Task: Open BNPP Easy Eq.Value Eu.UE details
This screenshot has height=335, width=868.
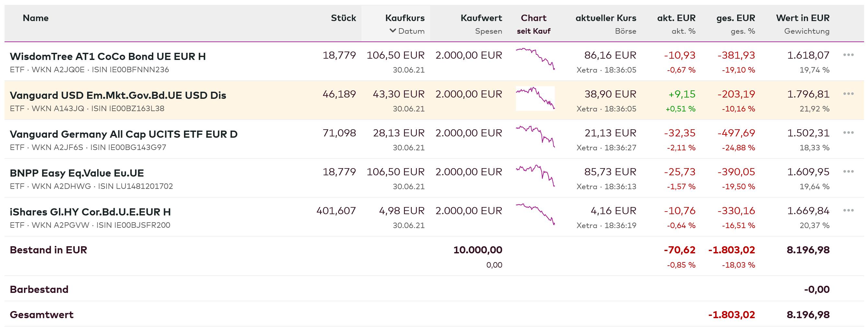Action: pos(77,173)
